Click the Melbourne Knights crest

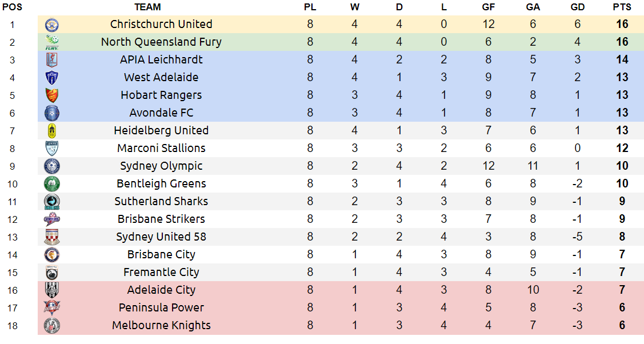(52, 326)
